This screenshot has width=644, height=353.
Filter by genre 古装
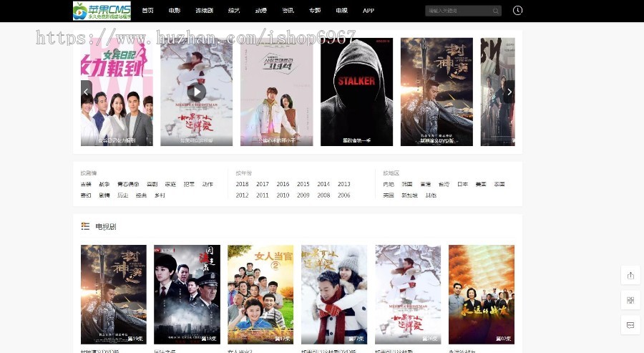87,184
